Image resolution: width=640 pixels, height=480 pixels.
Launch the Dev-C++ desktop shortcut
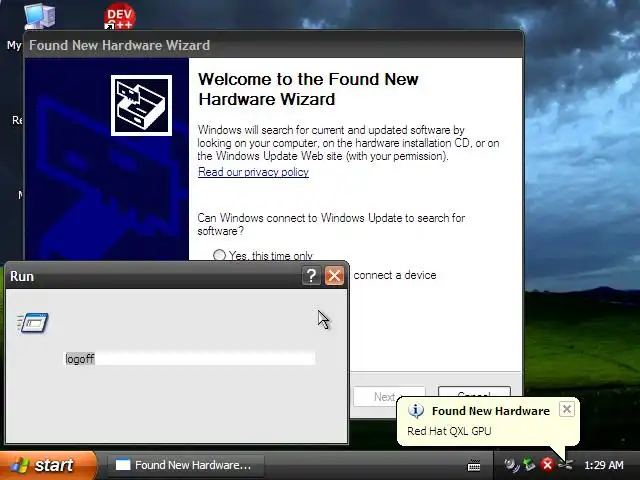119,16
